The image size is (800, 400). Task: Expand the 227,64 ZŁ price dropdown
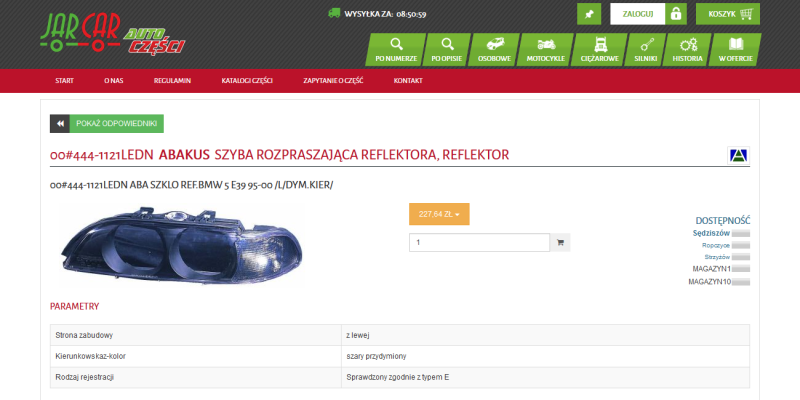[x=439, y=214]
